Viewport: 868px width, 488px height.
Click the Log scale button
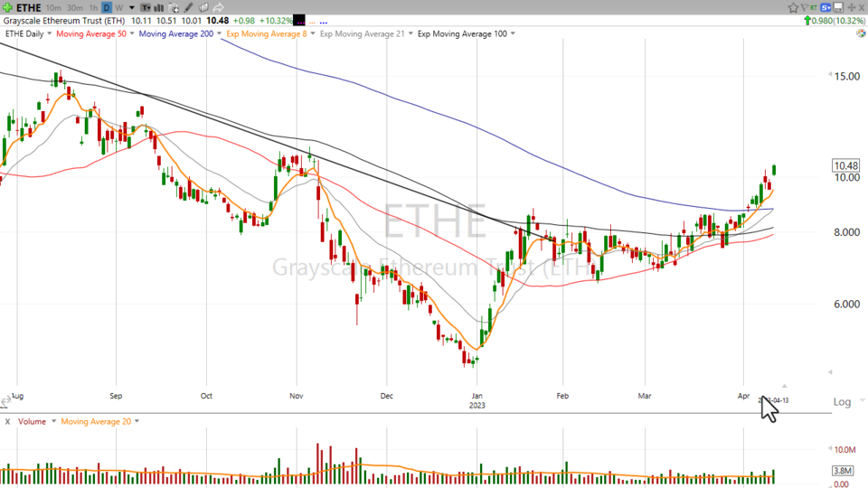842,402
